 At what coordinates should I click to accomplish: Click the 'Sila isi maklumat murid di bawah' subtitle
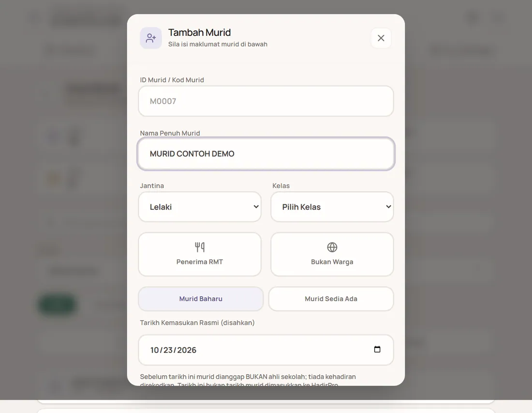click(218, 44)
